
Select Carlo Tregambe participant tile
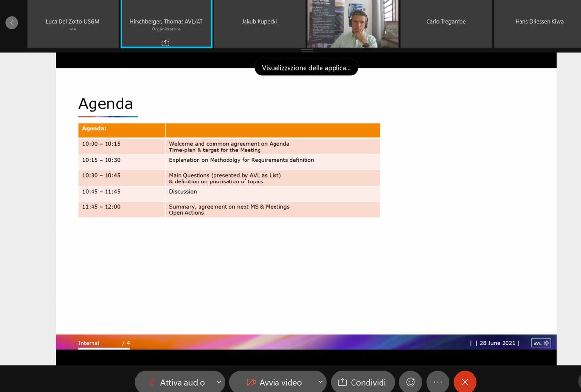coord(446,24)
